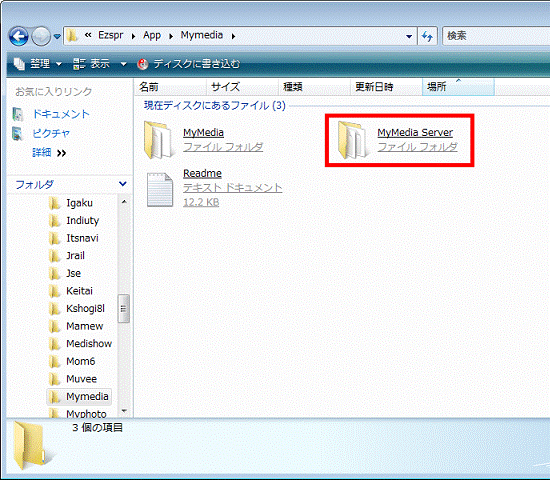This screenshot has width=550, height=480.
Task: Open address bar history dropdown
Action: pyautogui.click(x=409, y=36)
